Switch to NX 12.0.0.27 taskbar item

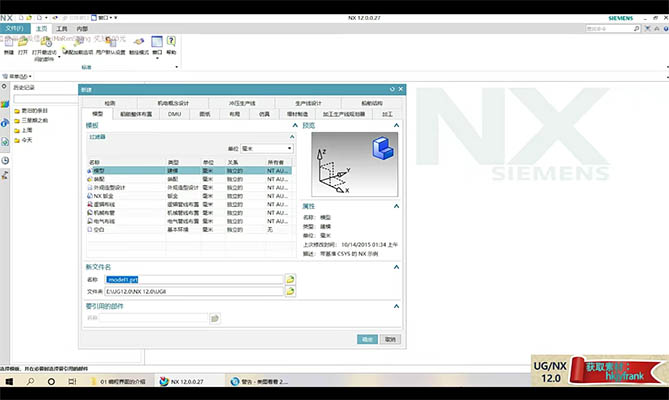coord(189,381)
